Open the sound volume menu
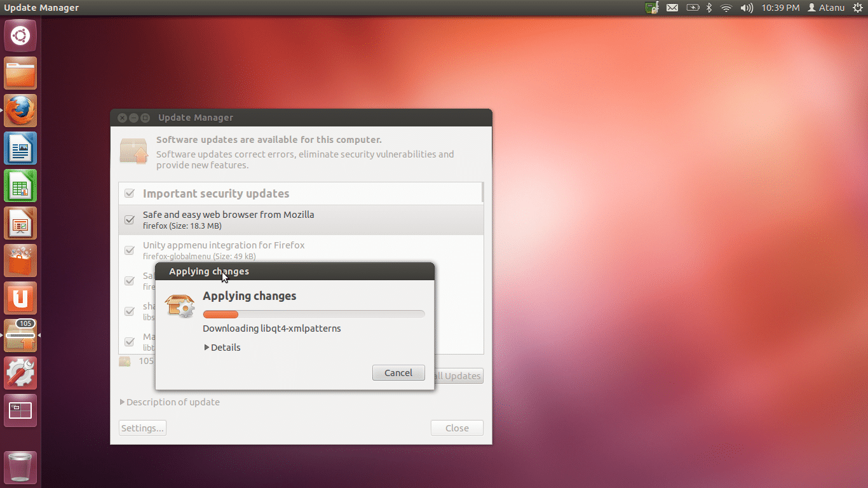 click(x=747, y=8)
